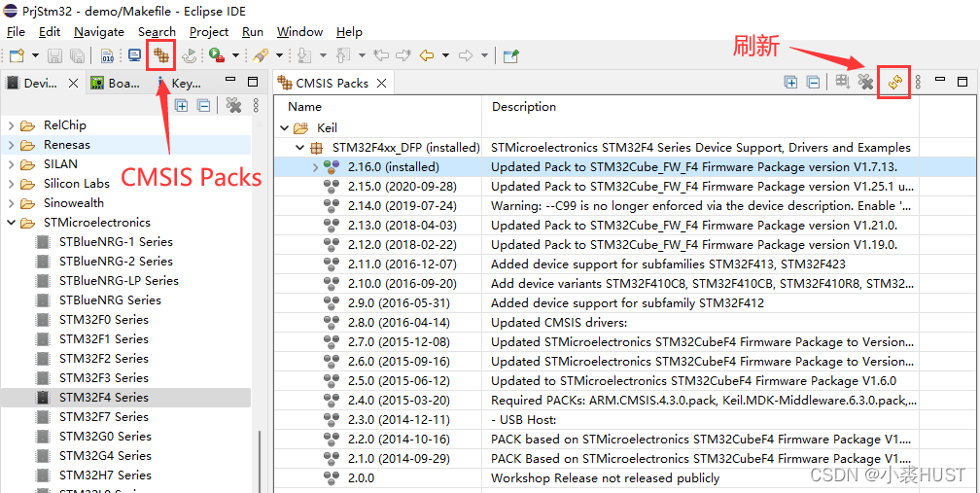The height and width of the screenshot is (493, 980).
Task: Collapse the Keil node in CMSIS Packs
Action: coord(284,128)
